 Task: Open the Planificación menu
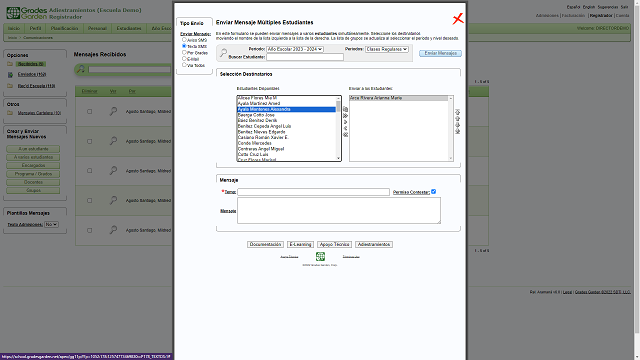point(64,28)
